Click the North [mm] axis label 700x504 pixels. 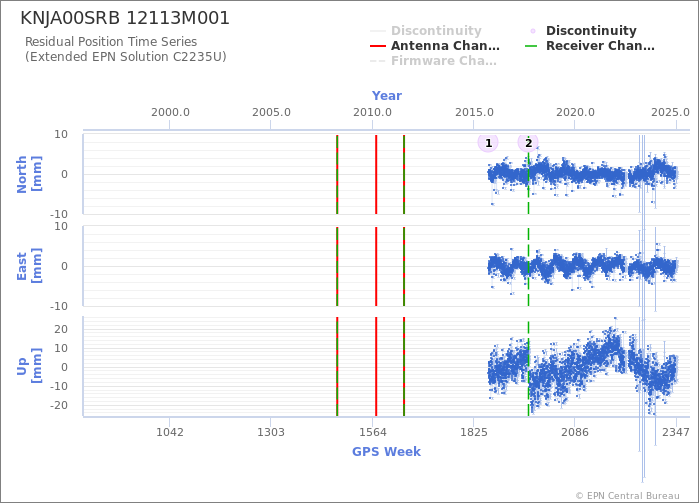[x=29, y=174]
